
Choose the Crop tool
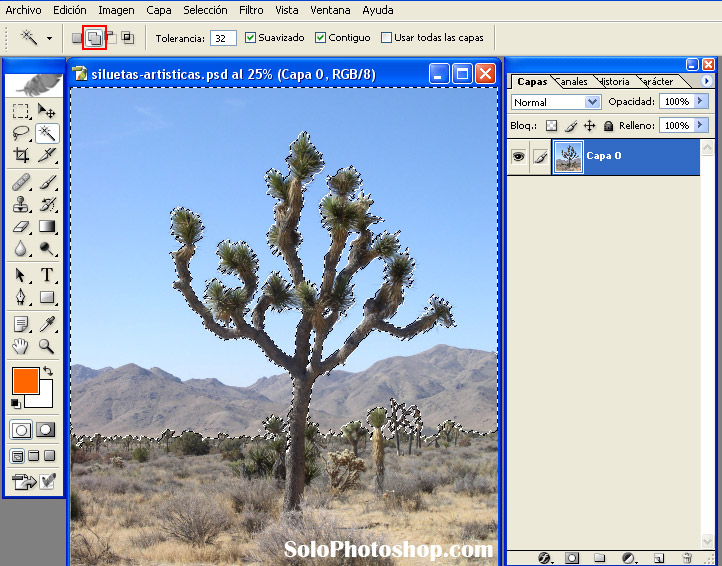tap(20, 155)
